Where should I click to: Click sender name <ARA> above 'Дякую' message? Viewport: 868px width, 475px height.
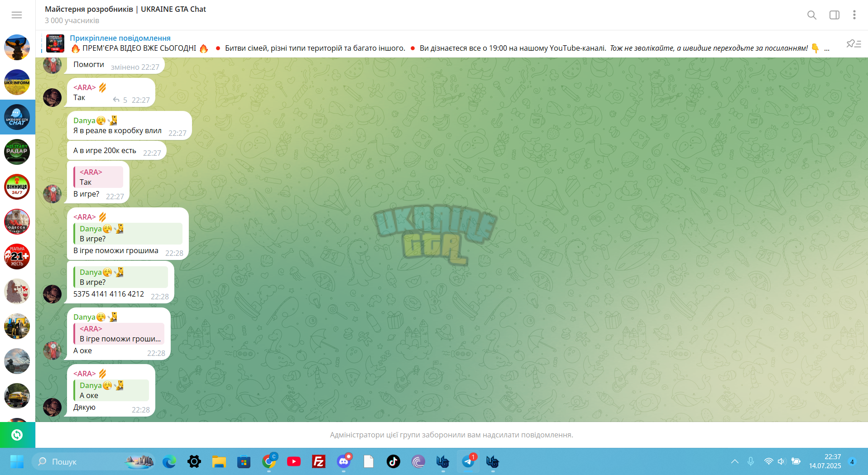[x=85, y=374]
